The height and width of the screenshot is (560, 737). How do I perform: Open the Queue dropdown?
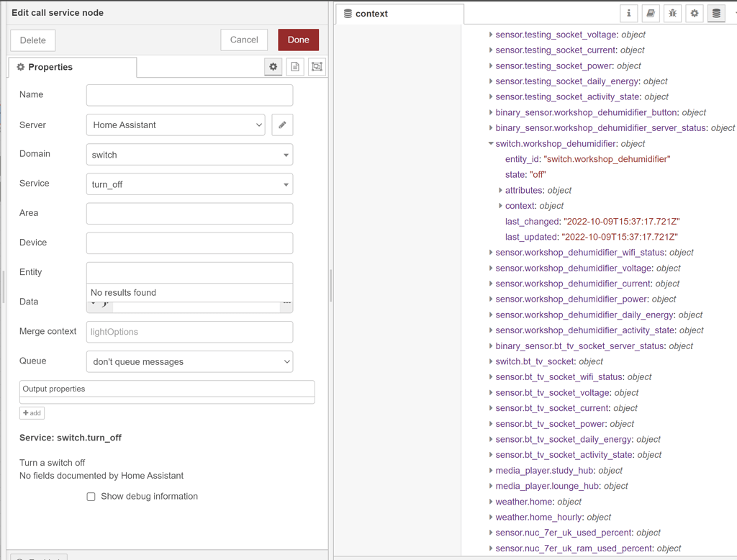(x=189, y=361)
